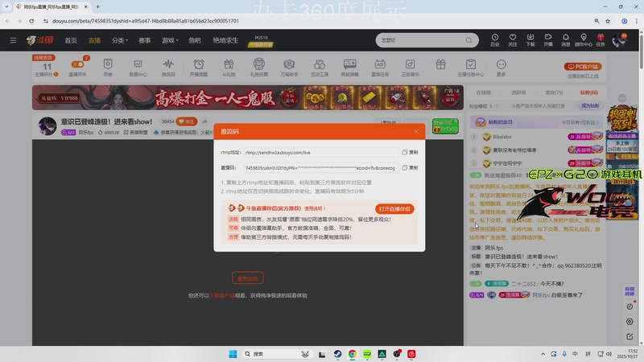Copy the rtmp address with 复制

[410, 152]
